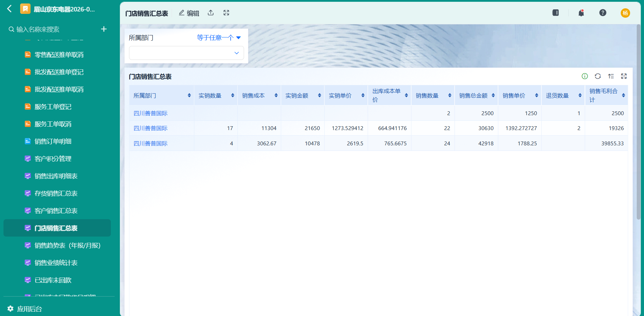Expand the 所属部门 filter value dropdown
644x316 pixels.
[187, 53]
